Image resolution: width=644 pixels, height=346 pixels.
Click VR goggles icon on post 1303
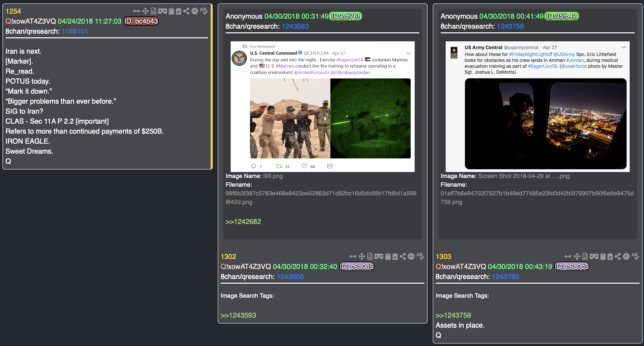(x=594, y=256)
